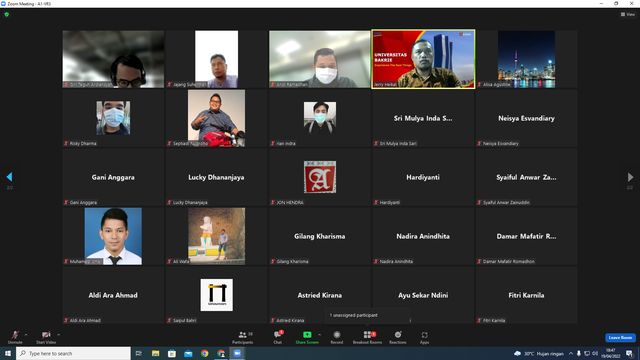Click the Damar Mafatir R... participant tile
This screenshot has height=360, width=640.
(526, 236)
